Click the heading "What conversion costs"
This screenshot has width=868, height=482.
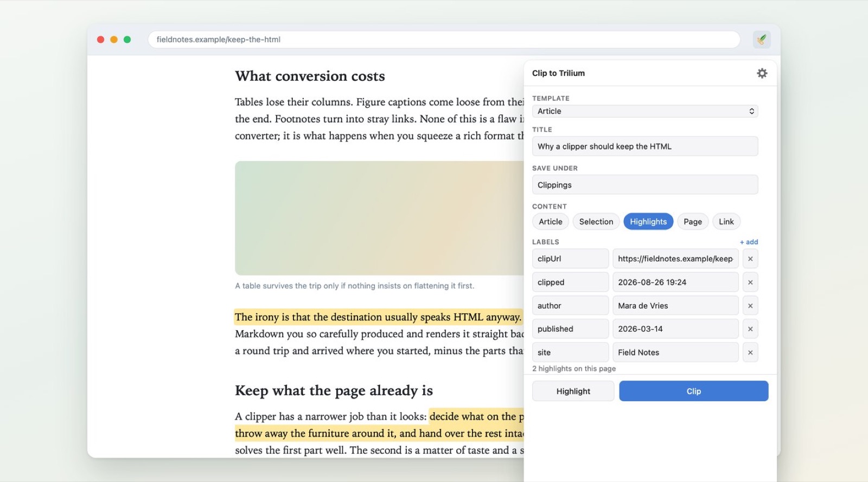pos(310,76)
